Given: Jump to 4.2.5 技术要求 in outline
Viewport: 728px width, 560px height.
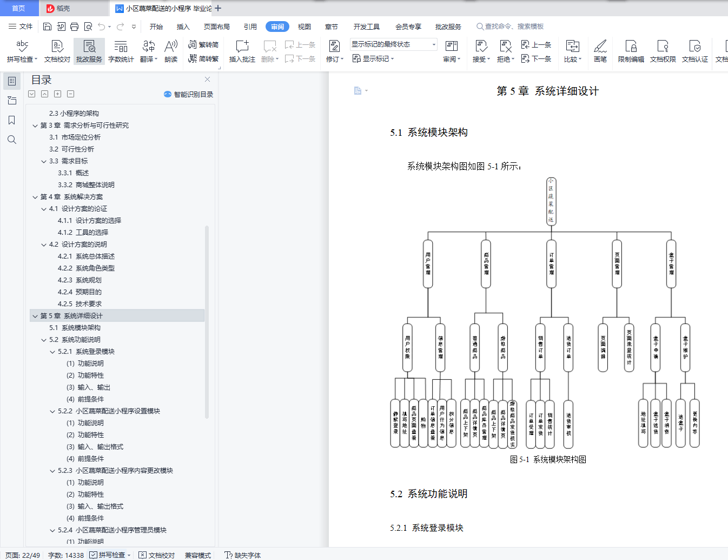Looking at the screenshot, I should [x=80, y=304].
